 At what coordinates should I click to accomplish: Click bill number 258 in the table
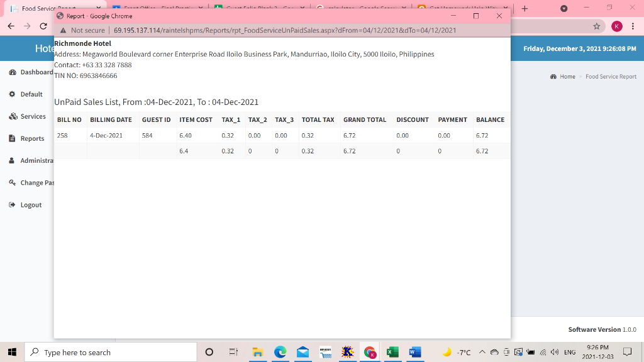click(x=62, y=134)
